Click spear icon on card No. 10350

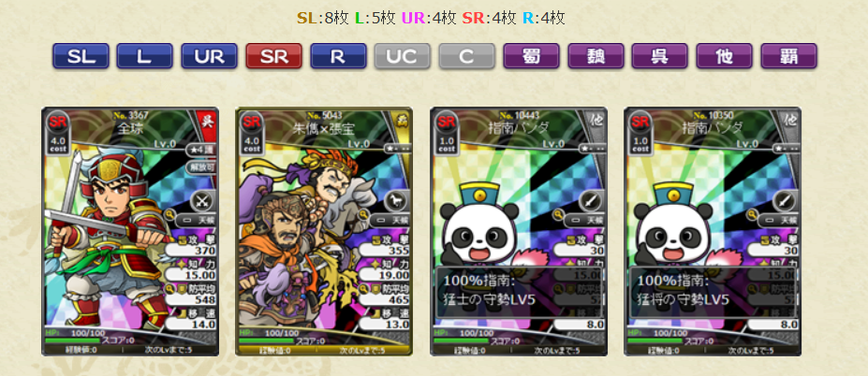click(x=784, y=201)
